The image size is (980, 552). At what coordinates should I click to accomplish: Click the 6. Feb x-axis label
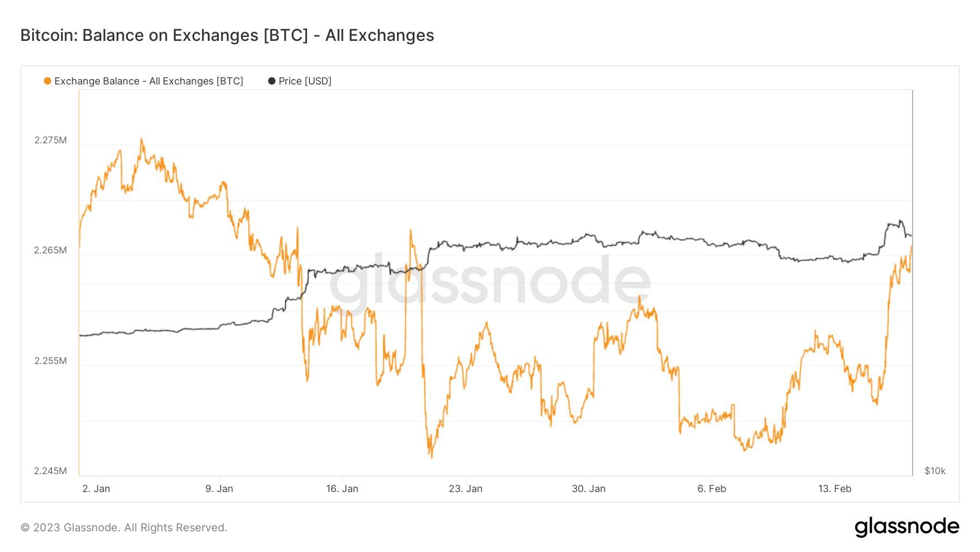tap(712, 489)
